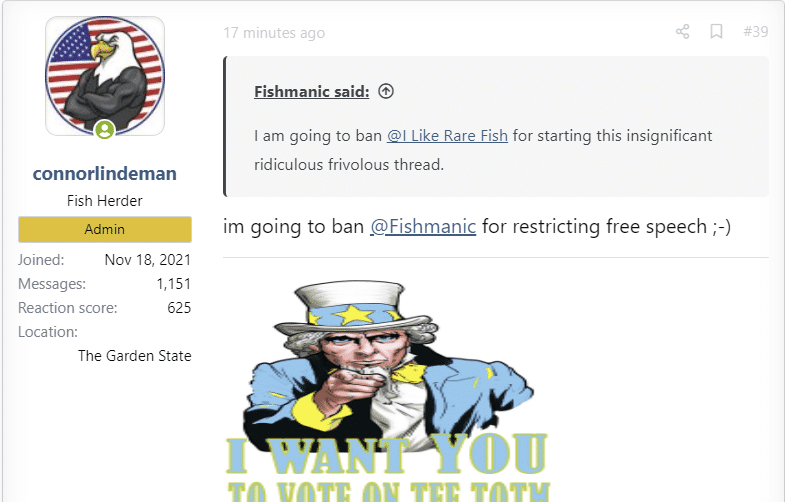Click the '17 minutes ago' timestamp
785x502 pixels.
274,33
